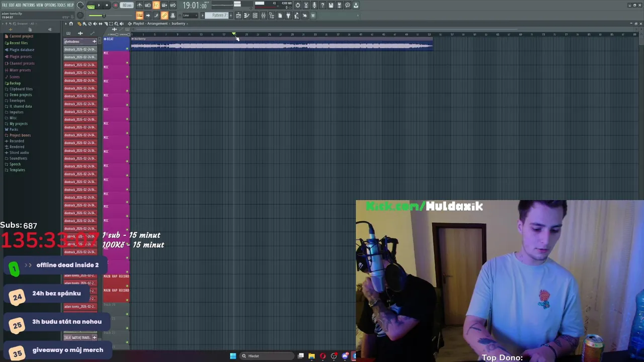Viewport: 644px width, 362px height.
Task: Open the piano roll view icon
Action: coord(247,16)
